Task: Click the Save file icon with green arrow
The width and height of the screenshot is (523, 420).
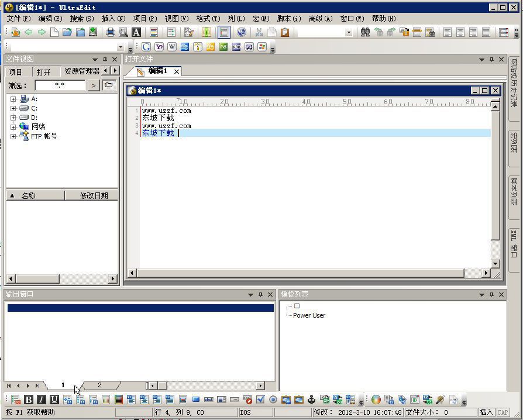Action: tap(93, 32)
